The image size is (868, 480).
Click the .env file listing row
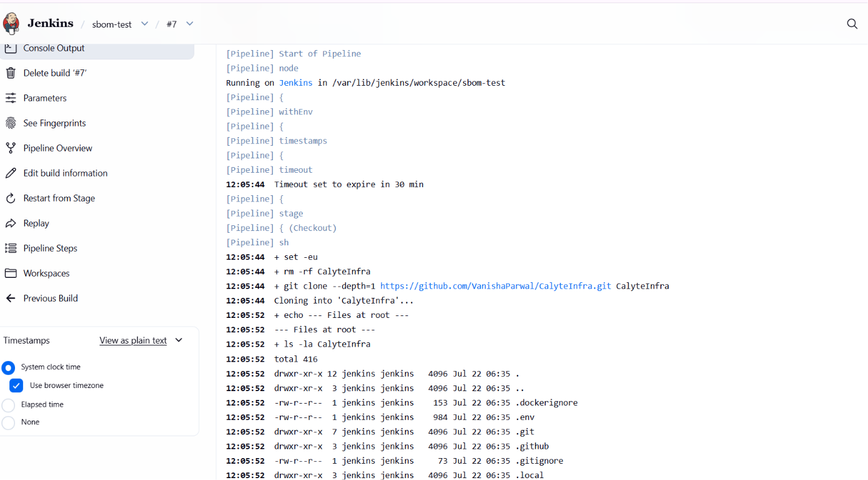click(x=380, y=417)
